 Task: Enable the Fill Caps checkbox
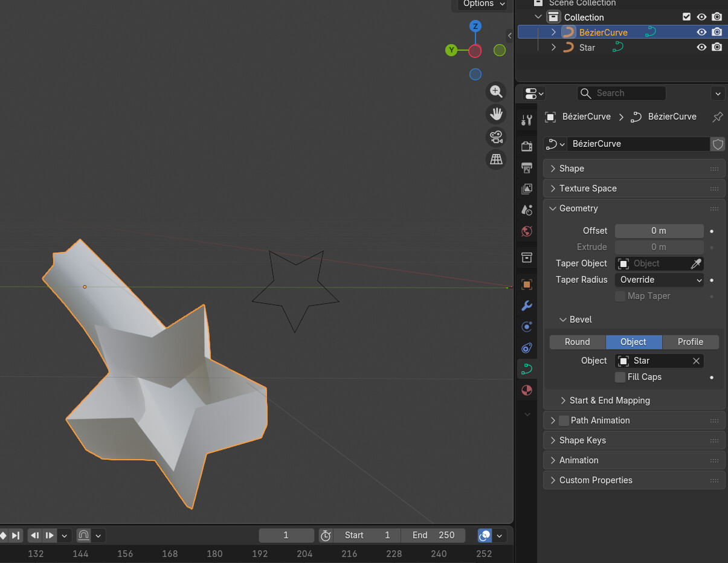coord(620,377)
